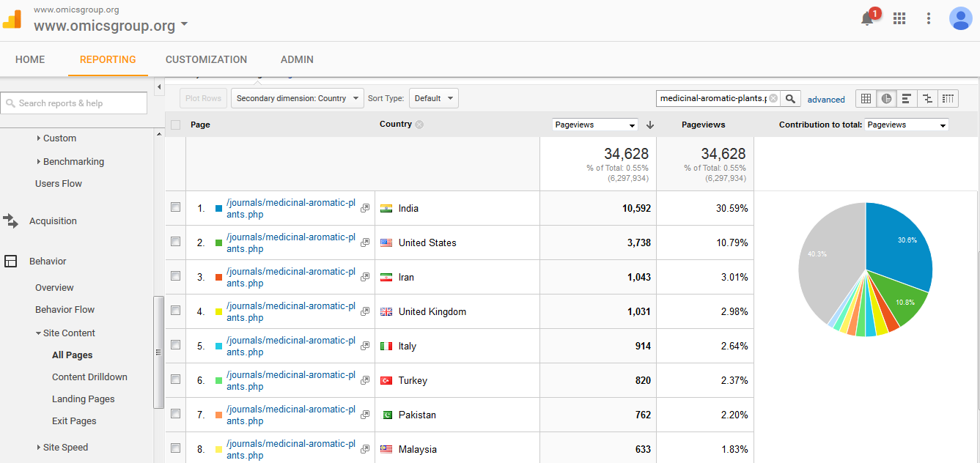The image size is (980, 463).
Task: Open the www.omicsgroup.org property dropdown
Action: (x=111, y=26)
